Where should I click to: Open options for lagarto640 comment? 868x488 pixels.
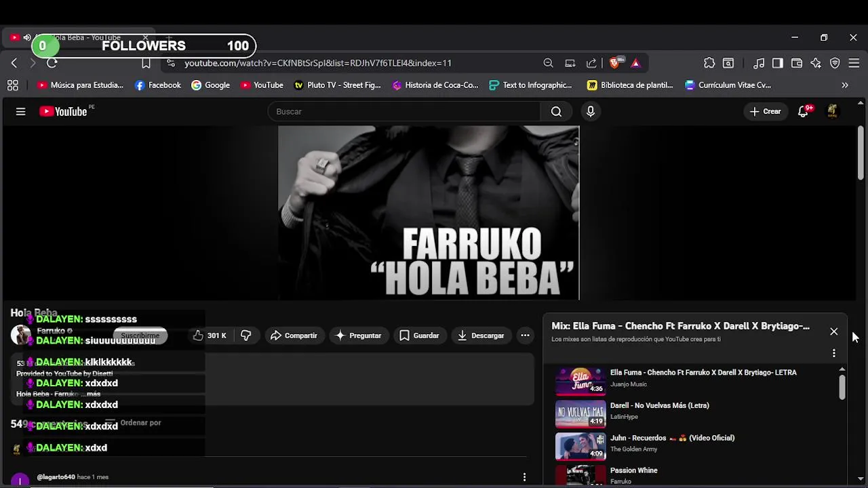point(524,477)
